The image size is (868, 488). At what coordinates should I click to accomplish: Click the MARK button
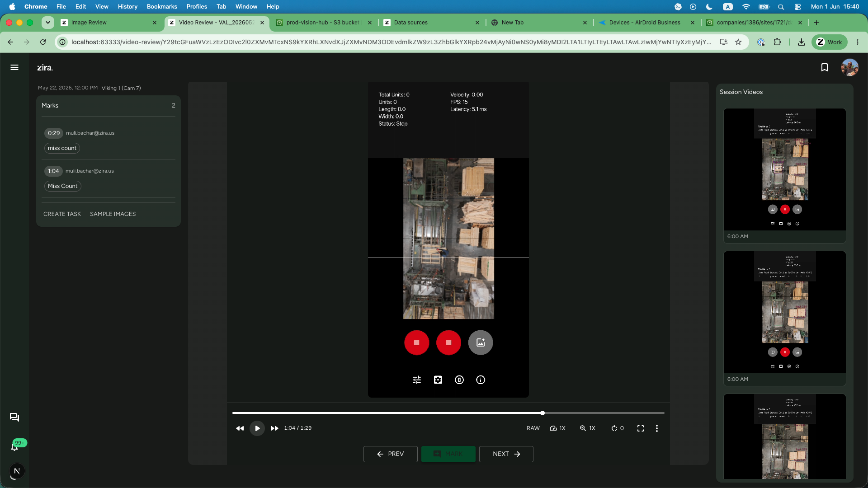click(x=448, y=454)
